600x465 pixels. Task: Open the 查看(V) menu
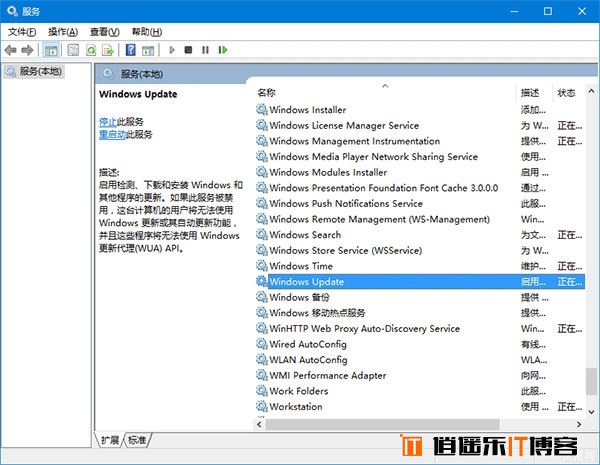[x=104, y=32]
